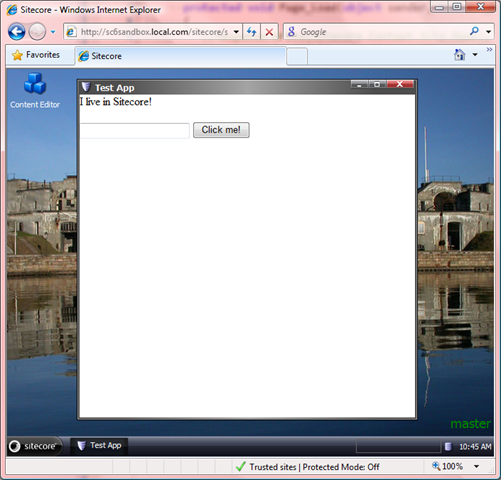Click the Home page icon
Screen dimensions: 501x480
(x=460, y=55)
